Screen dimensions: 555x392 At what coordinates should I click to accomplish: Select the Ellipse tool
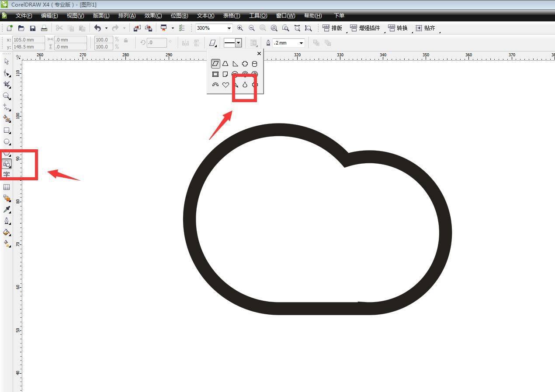tap(7, 142)
